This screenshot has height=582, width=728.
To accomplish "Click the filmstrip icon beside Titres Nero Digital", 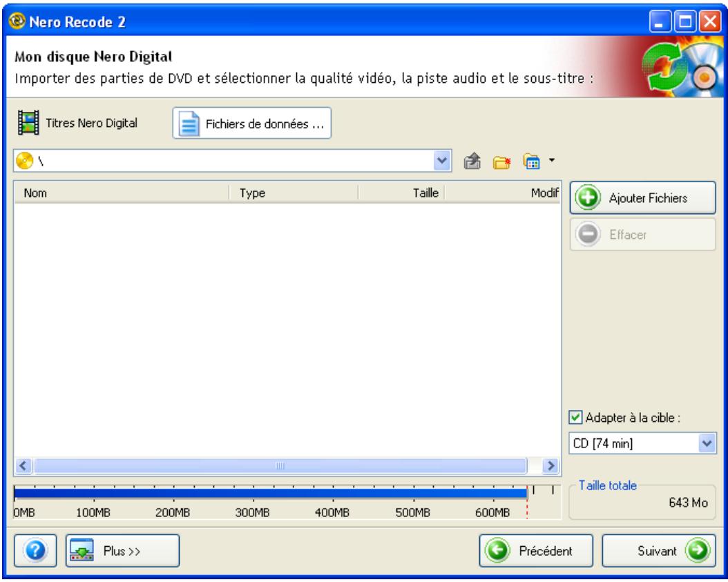I will click(28, 122).
